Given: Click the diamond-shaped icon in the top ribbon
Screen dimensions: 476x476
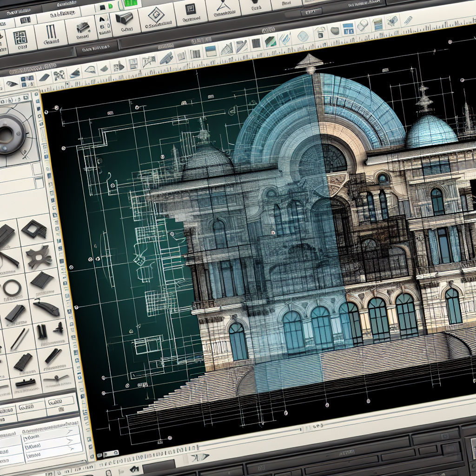Looking at the screenshot, I should point(156,14).
